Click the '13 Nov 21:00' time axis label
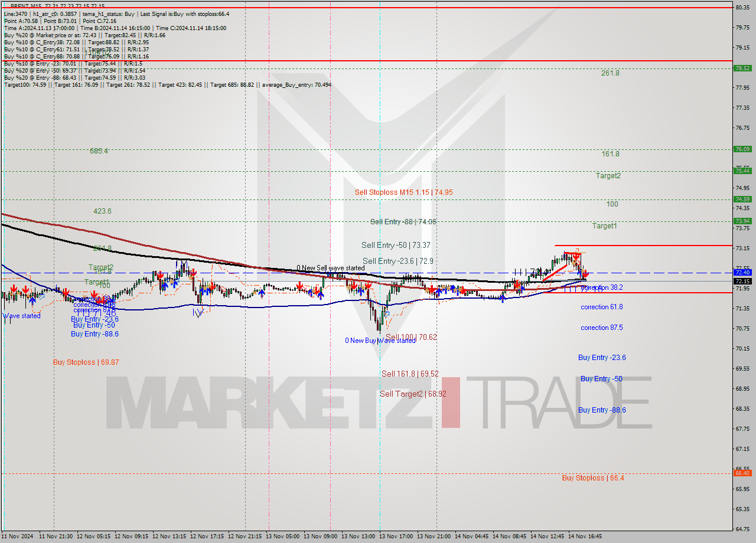 point(434,537)
